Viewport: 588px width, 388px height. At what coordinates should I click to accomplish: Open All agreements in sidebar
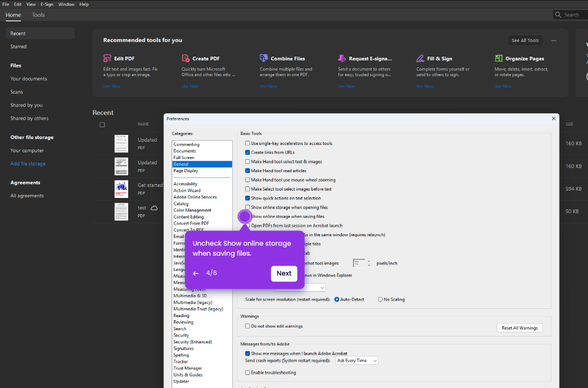tap(27, 196)
